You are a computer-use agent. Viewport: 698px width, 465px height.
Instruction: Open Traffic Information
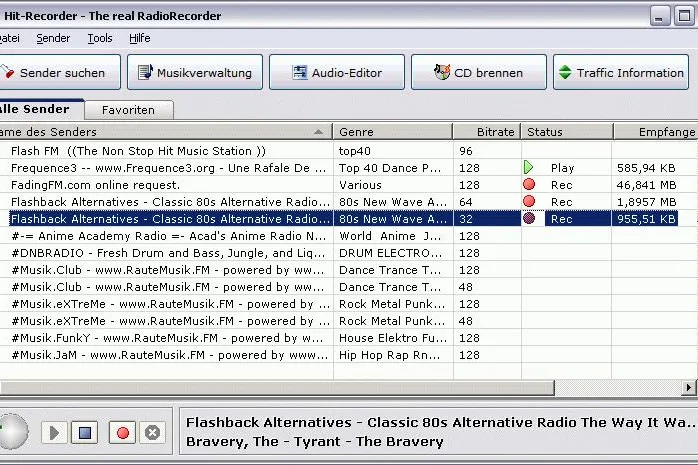pos(621,73)
